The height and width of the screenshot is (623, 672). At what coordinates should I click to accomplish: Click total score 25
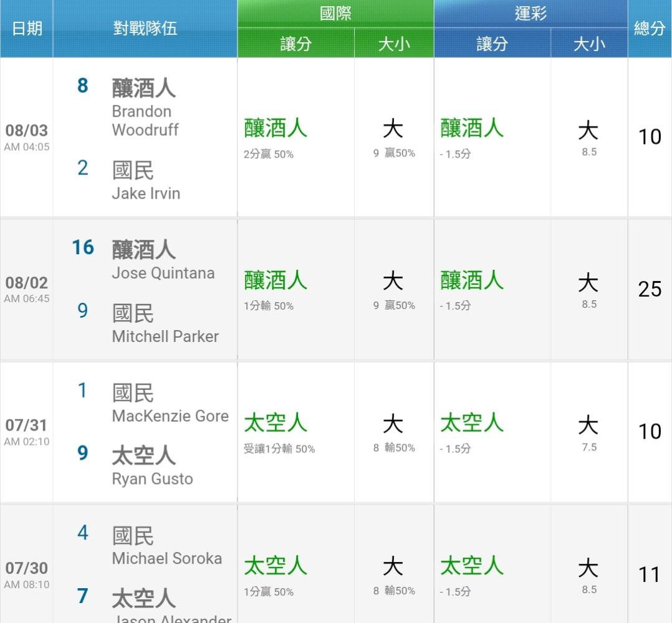click(650, 290)
